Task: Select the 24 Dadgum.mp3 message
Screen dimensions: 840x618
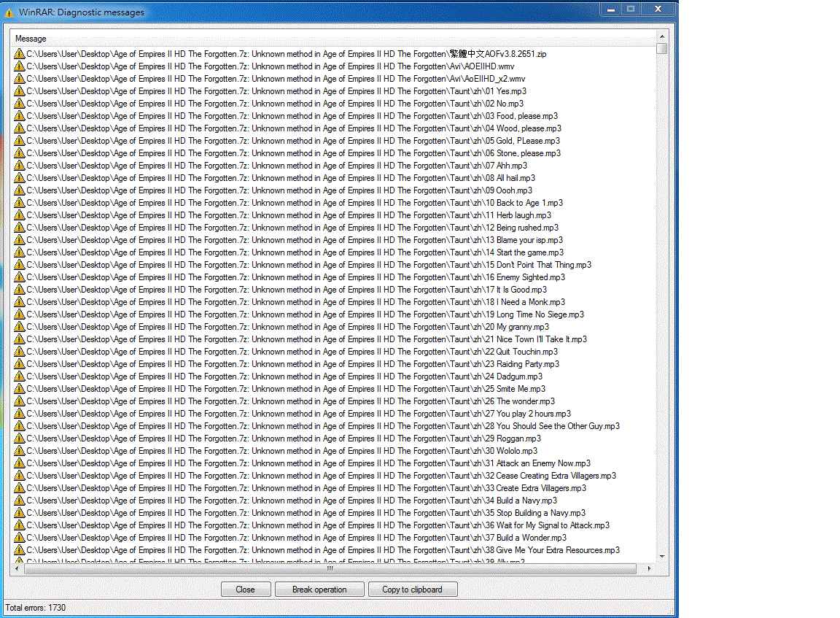Action: [x=279, y=376]
